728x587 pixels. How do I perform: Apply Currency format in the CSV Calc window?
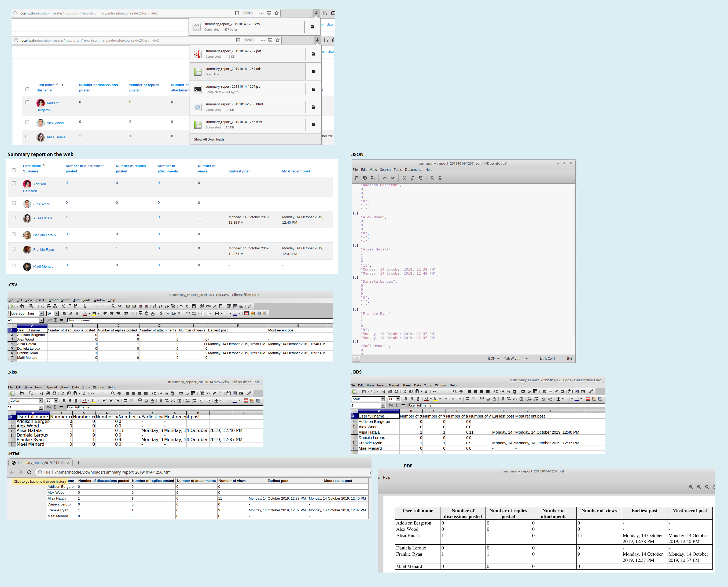[161, 313]
